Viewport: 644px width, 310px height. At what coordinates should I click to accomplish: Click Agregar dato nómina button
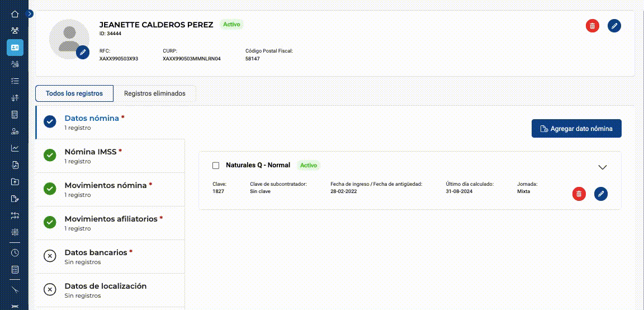point(576,129)
